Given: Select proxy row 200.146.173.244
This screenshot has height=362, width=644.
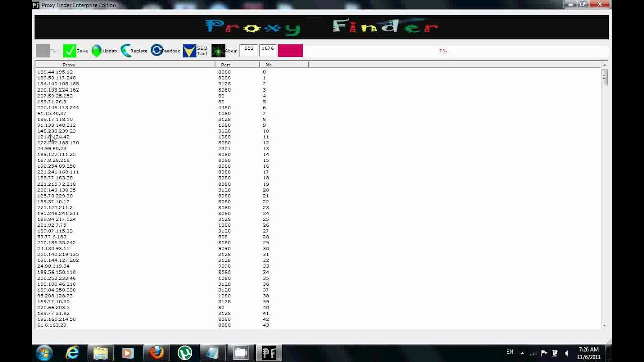Looking at the screenshot, I should click(x=58, y=108).
